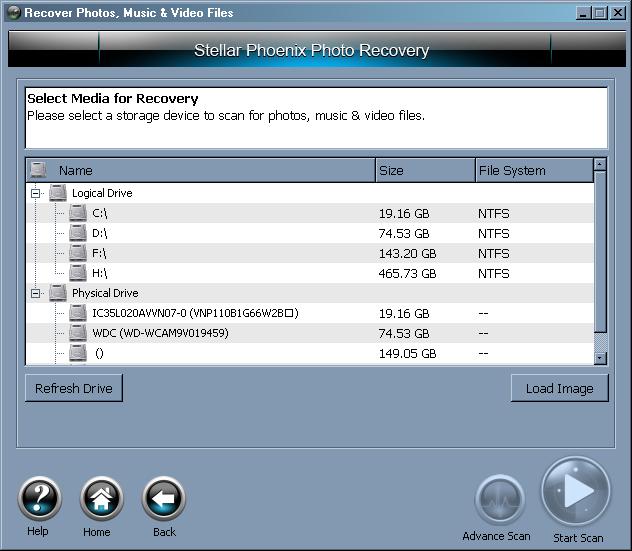Click the Load Image button
Image resolution: width=632 pixels, height=551 pixels.
tap(559, 388)
